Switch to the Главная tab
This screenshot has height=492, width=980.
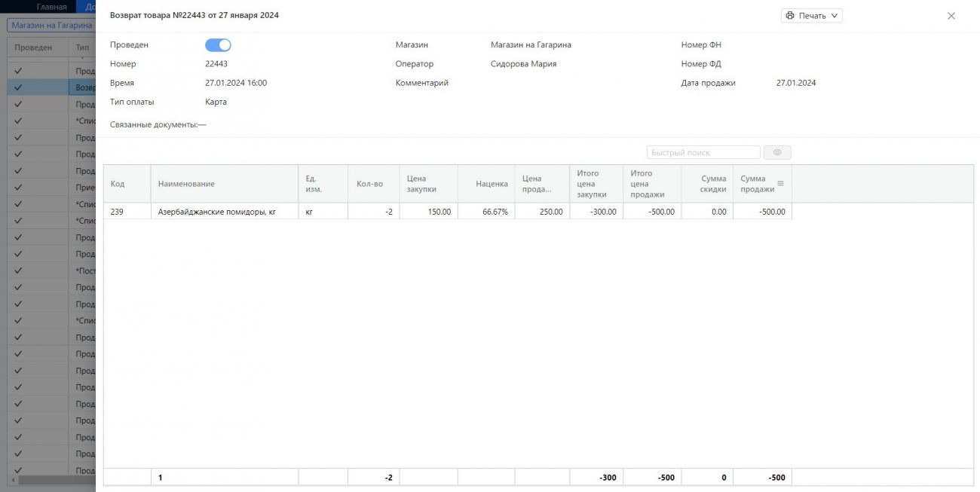[51, 7]
